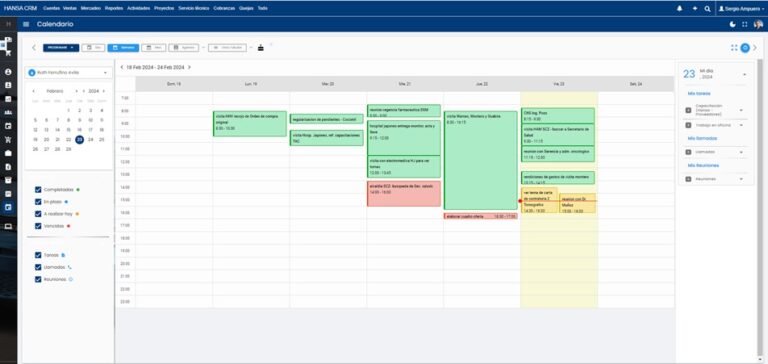Open the briefcase icon in left sidebar
Screen dimensions: 768x364
[8, 153]
